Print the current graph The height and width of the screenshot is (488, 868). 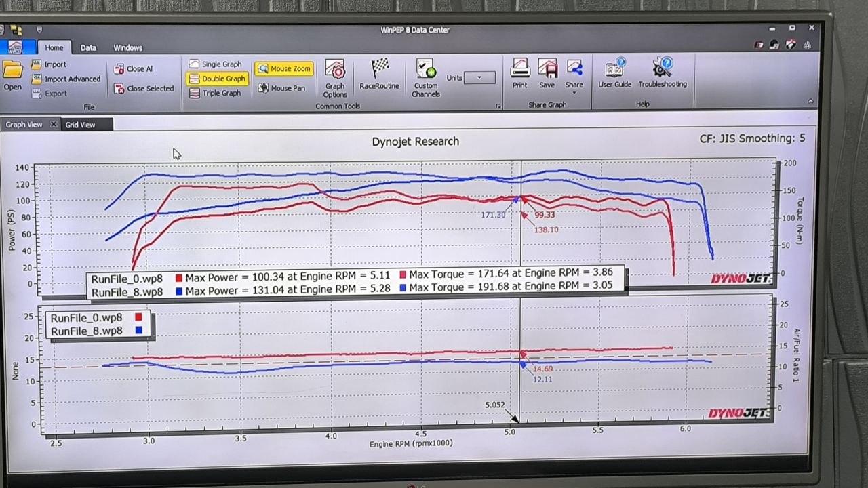pyautogui.click(x=519, y=74)
